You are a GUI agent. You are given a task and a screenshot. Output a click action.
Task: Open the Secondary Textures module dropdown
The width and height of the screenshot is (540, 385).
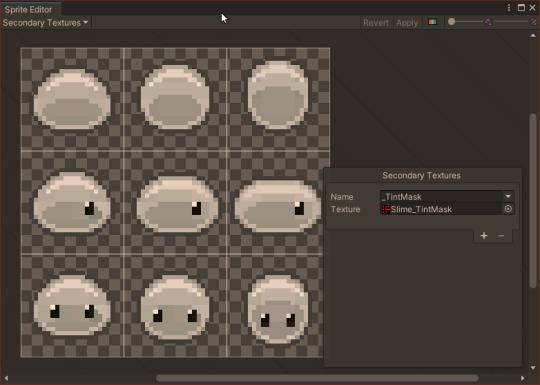click(x=45, y=23)
